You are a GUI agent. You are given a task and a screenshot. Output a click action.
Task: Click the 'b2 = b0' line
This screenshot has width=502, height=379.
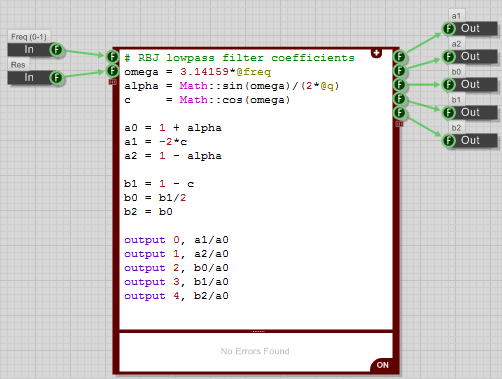tap(148, 212)
